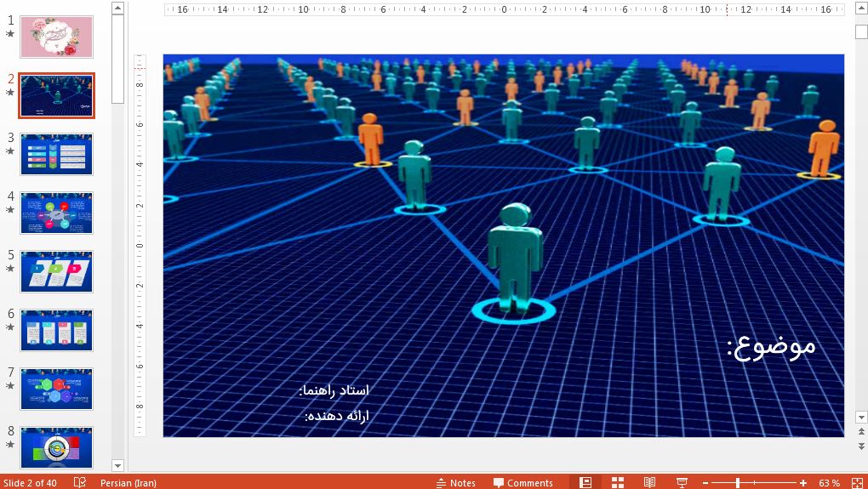The height and width of the screenshot is (489, 868).
Task: Toggle the Comments pane
Action: (523, 482)
